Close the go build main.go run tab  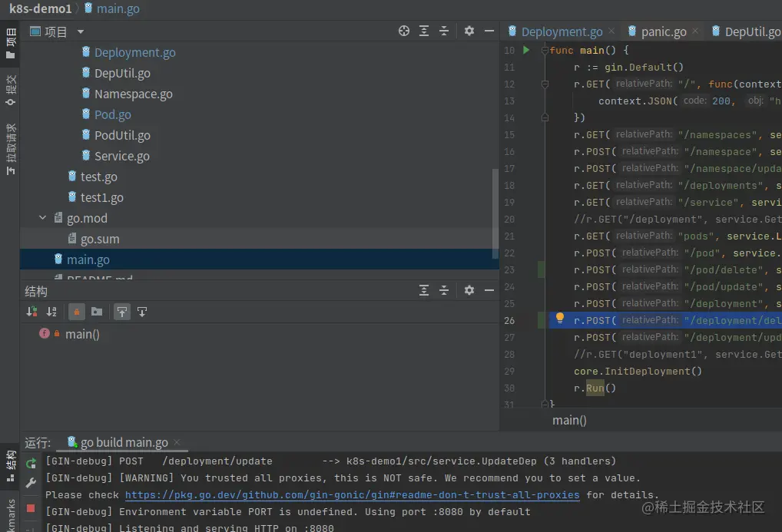[x=177, y=442]
